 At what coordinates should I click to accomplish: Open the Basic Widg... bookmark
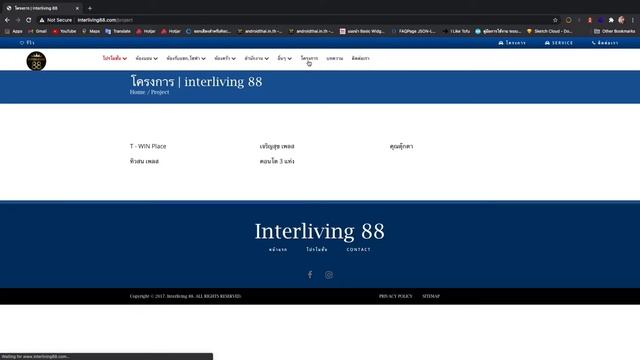pos(362,31)
